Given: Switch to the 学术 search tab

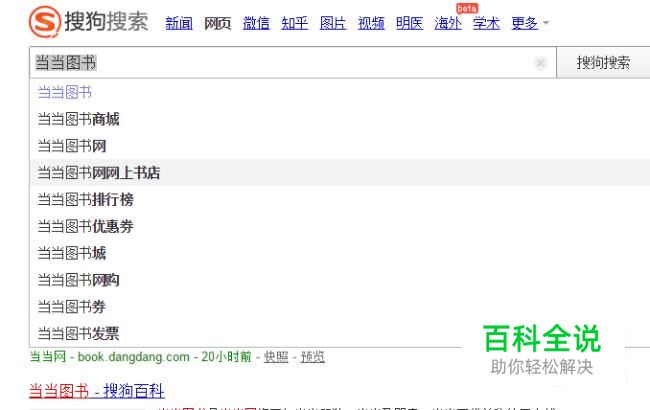Looking at the screenshot, I should coord(486,23).
